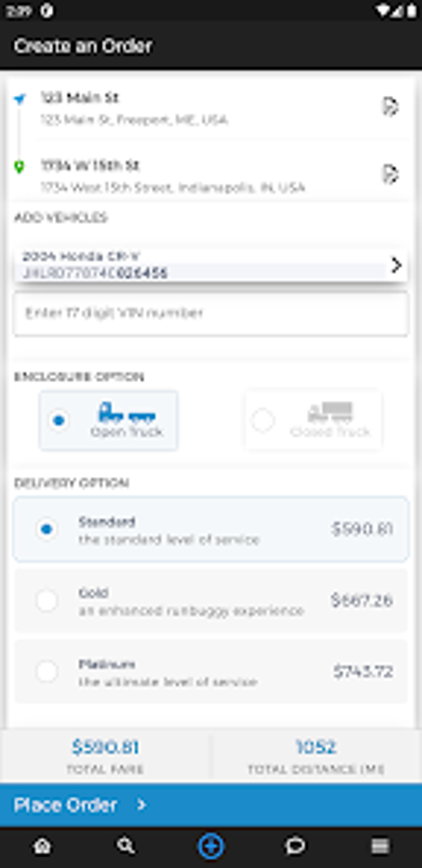Choose the Gold delivery option
The height and width of the screenshot is (868, 422).
click(211, 601)
